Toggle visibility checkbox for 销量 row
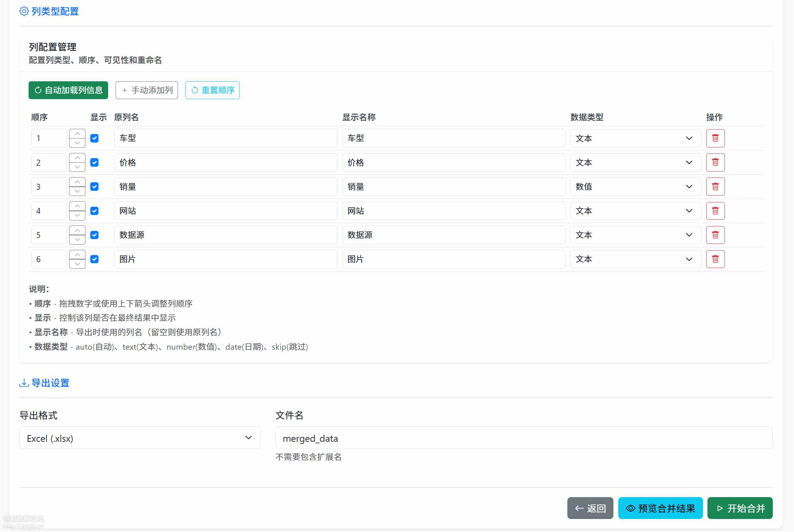Screen dimensions: 794x532 coord(94,186)
